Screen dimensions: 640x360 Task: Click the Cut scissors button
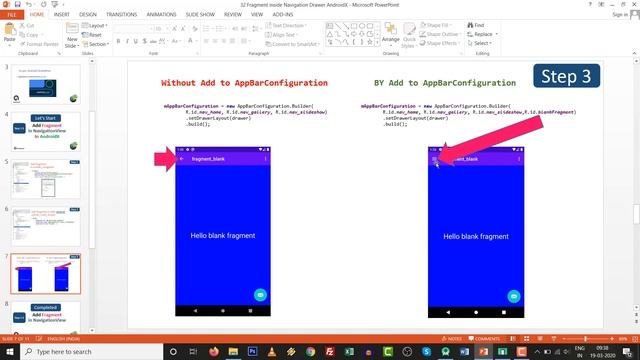coord(27,25)
